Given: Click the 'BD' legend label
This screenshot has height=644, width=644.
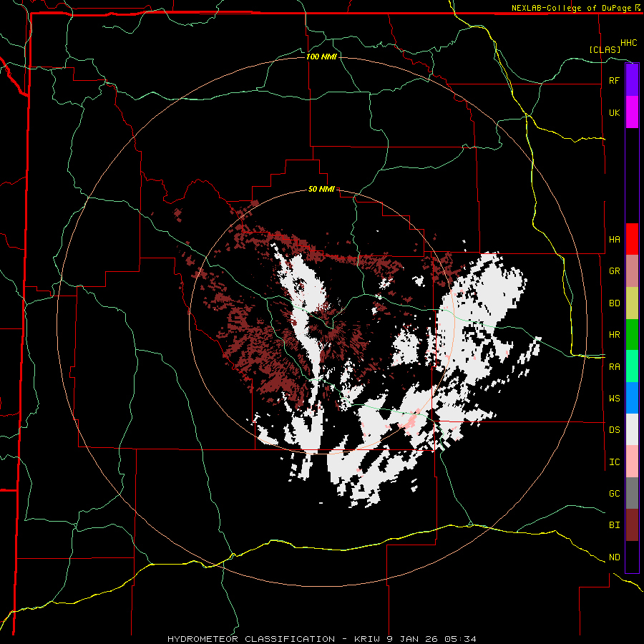Looking at the screenshot, I should 614,303.
